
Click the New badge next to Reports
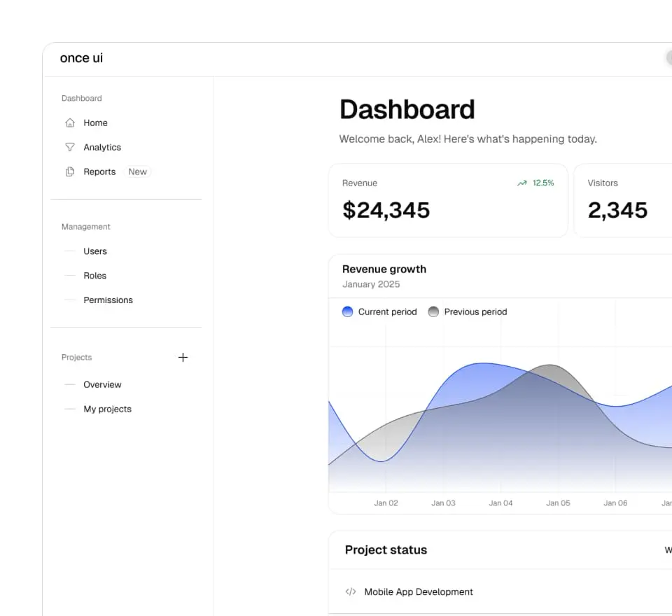138,172
